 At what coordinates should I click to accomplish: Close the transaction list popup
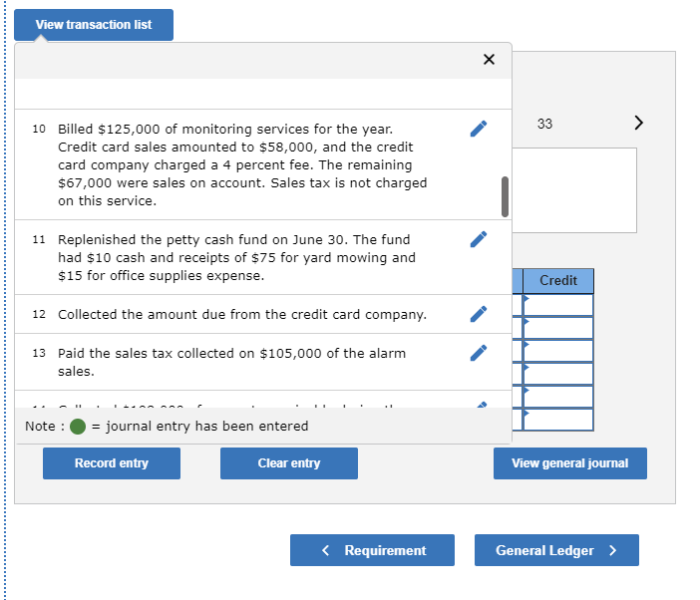(x=489, y=60)
